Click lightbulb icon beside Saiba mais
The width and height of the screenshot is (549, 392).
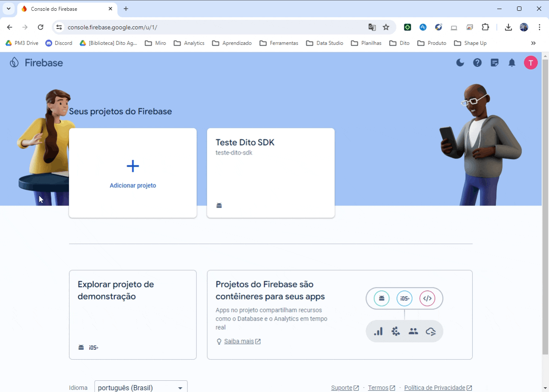(x=219, y=341)
